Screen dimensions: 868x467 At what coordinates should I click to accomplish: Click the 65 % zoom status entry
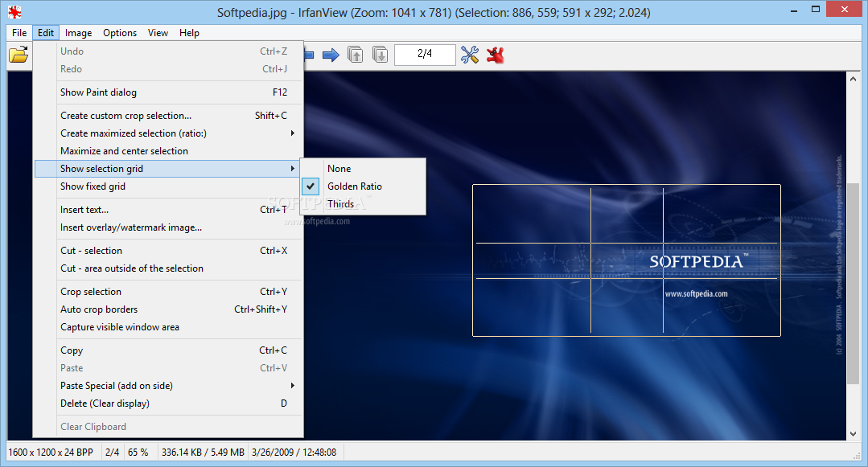(x=138, y=452)
